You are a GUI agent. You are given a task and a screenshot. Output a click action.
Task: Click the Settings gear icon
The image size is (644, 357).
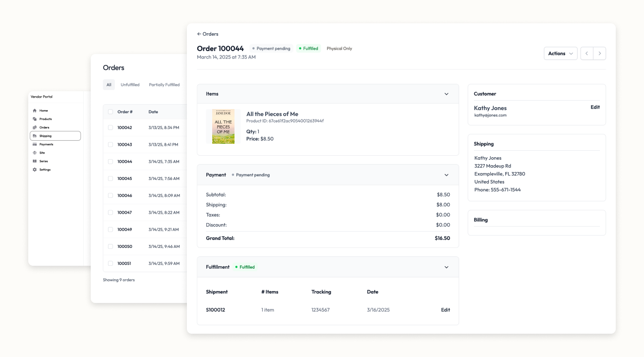[35, 170]
